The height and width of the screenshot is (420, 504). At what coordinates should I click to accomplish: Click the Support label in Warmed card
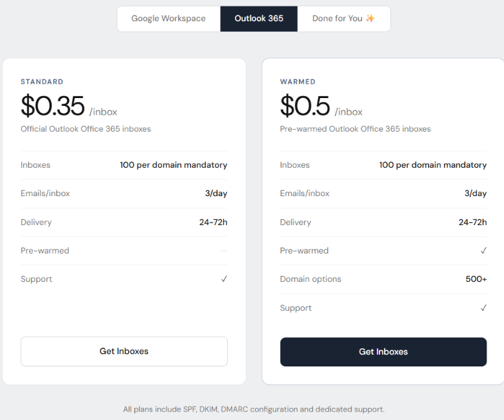296,308
